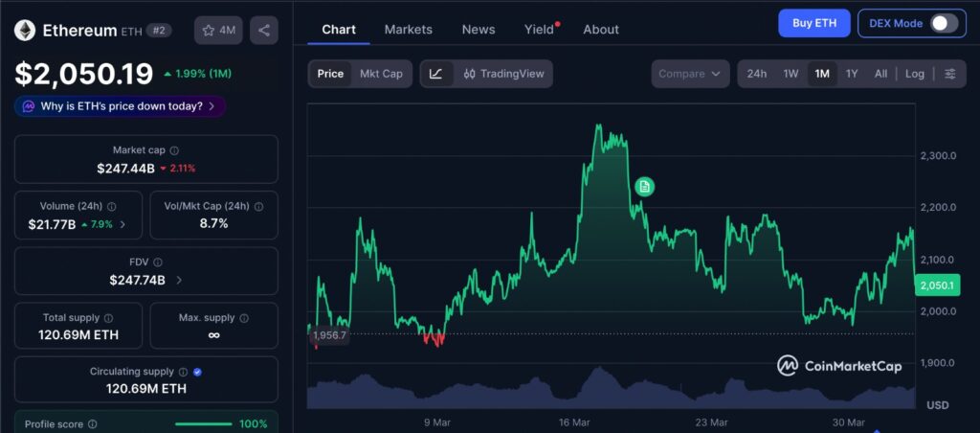Click the 16 Mar date axis label
Screen dimensions: 980x433
[x=574, y=422]
